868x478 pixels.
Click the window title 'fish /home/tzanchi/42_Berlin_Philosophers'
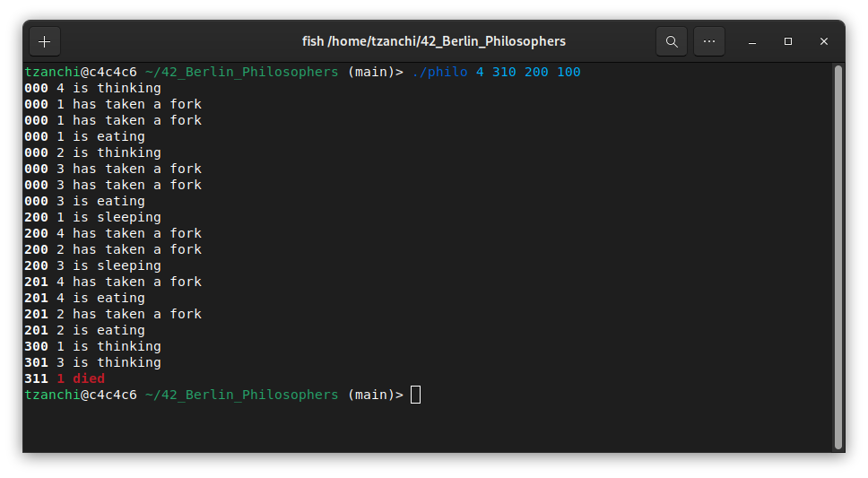434,41
